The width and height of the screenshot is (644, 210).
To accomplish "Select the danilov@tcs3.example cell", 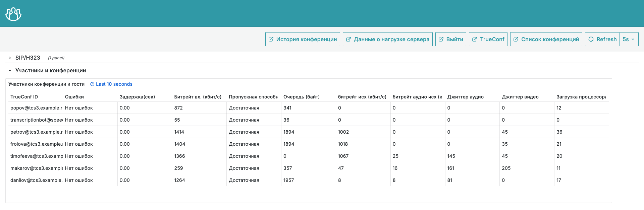I will click(36, 180).
